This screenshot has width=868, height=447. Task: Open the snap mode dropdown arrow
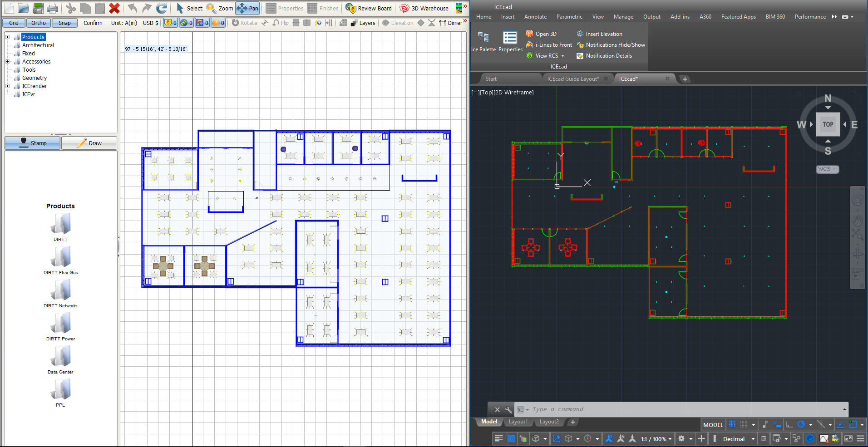(754, 424)
